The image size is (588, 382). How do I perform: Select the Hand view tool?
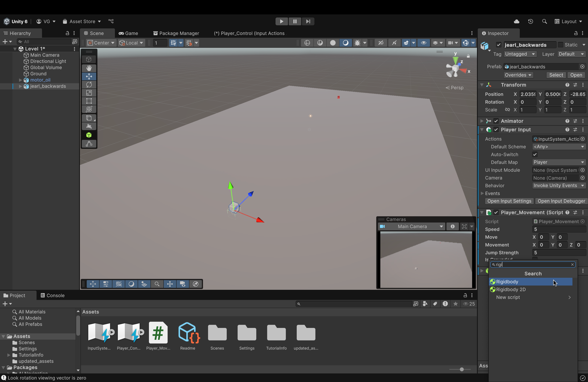(89, 68)
